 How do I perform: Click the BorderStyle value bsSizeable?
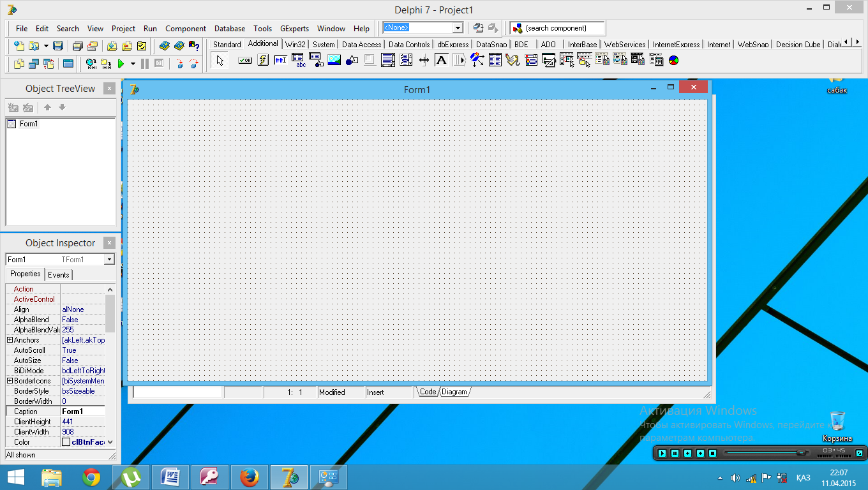click(x=83, y=391)
